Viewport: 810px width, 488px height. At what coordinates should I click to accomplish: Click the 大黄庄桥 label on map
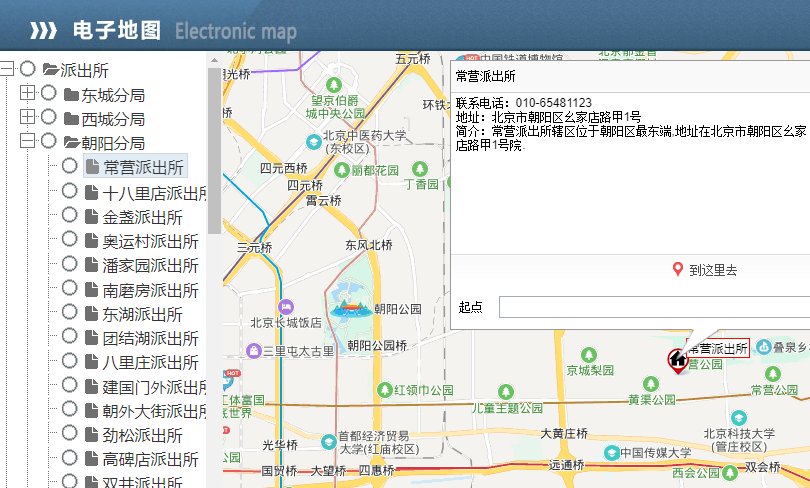(564, 433)
